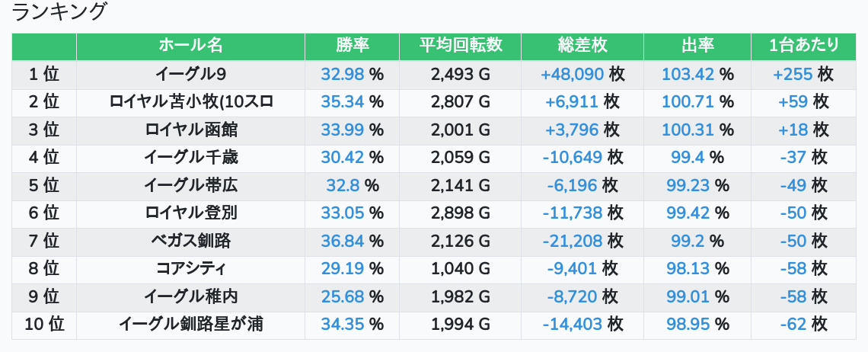Open the イーグル稚内 hall name
The image size is (868, 352).
(x=190, y=297)
